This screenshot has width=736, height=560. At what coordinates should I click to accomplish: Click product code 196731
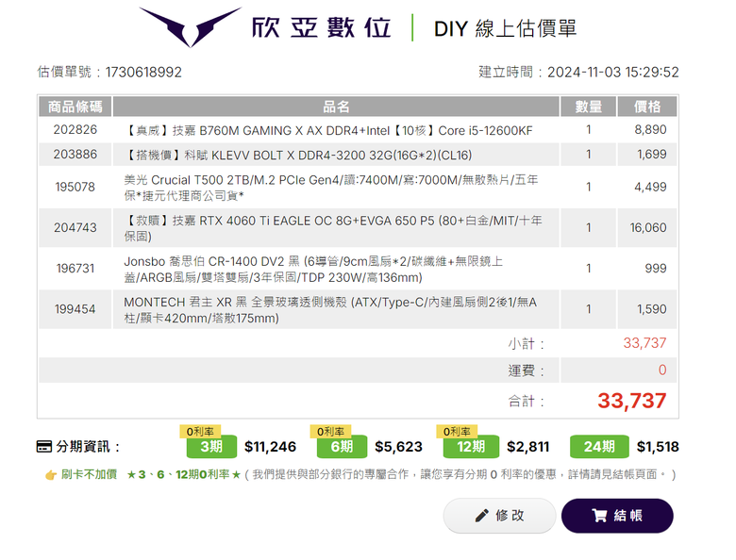75,269
